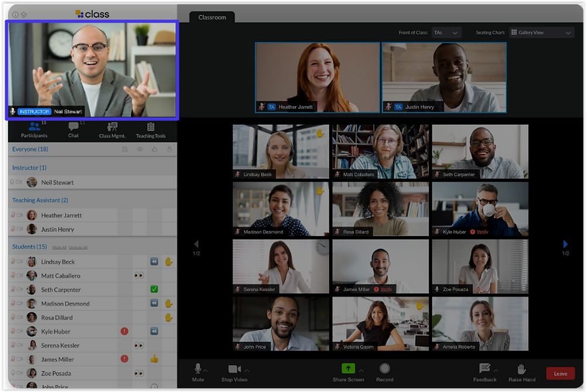Click the red alert icon in Kyle Huber's row
Screen dimensions: 586x392
[x=124, y=331]
